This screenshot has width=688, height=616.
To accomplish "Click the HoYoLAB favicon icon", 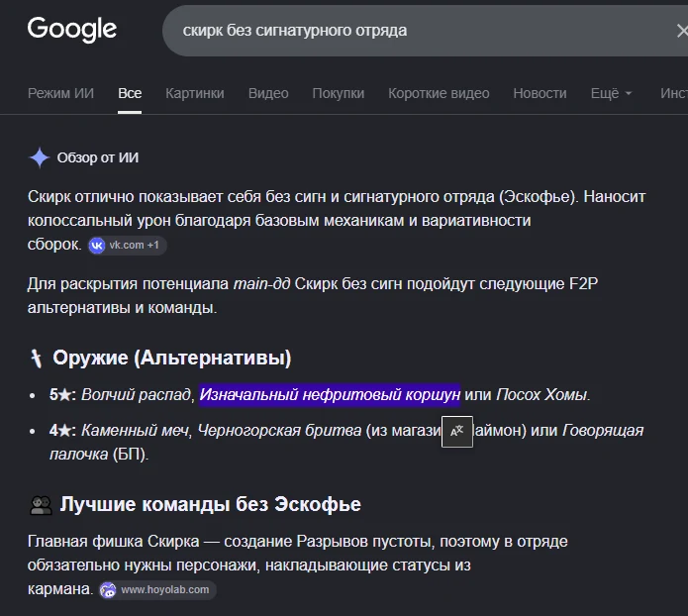I will tap(108, 589).
